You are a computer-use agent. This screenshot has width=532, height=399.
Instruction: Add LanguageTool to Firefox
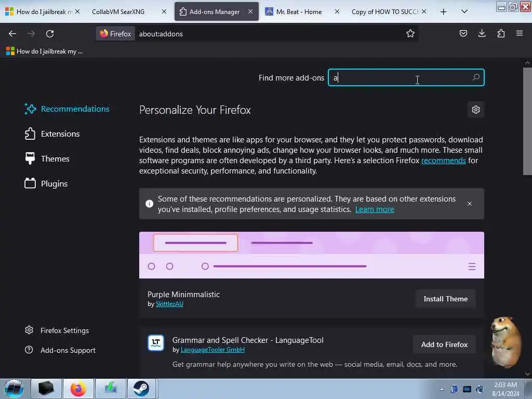[444, 344]
